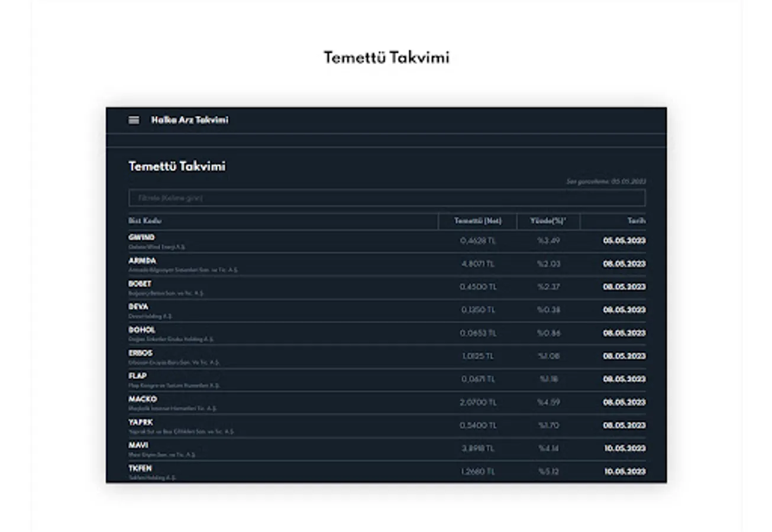The image size is (772, 532).
Task: Click the Halka Arz Takvimi title
Action: 189,120
